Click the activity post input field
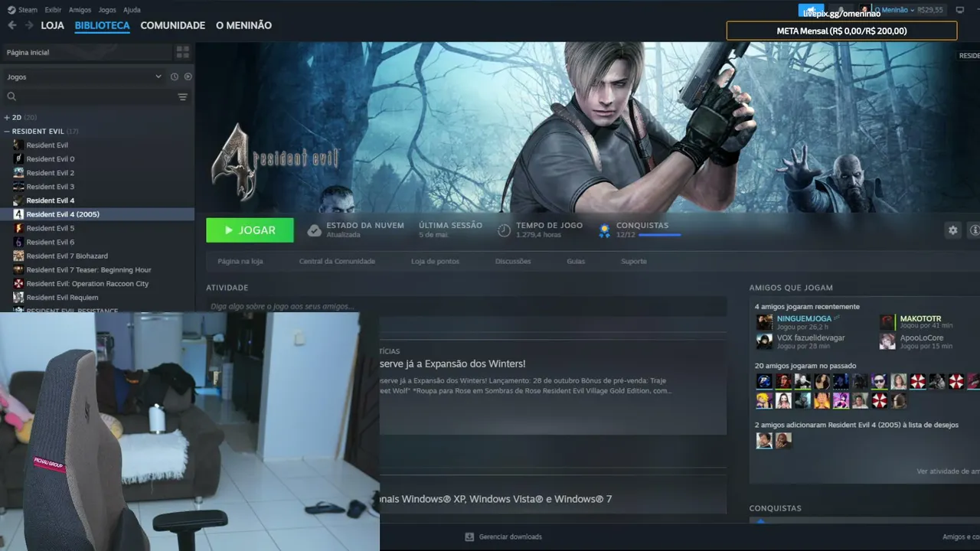 pos(466,306)
